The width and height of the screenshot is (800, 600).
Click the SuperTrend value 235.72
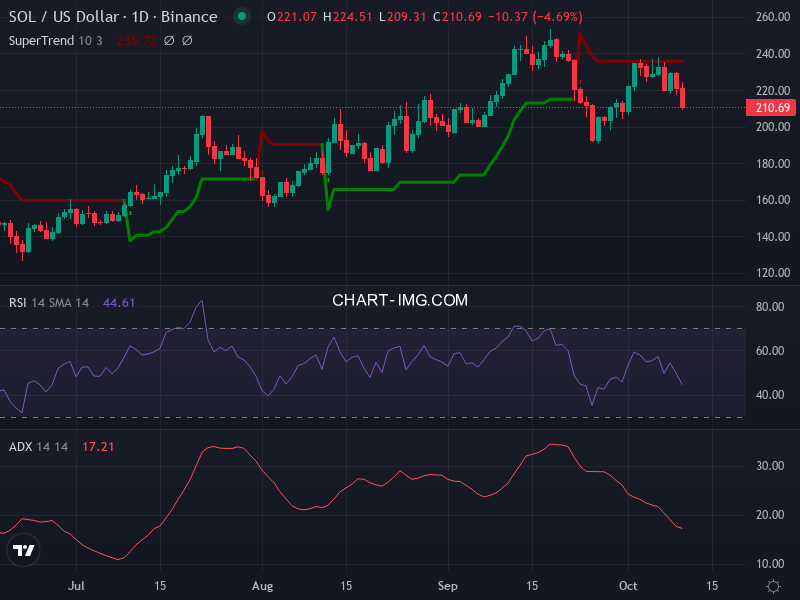(137, 40)
